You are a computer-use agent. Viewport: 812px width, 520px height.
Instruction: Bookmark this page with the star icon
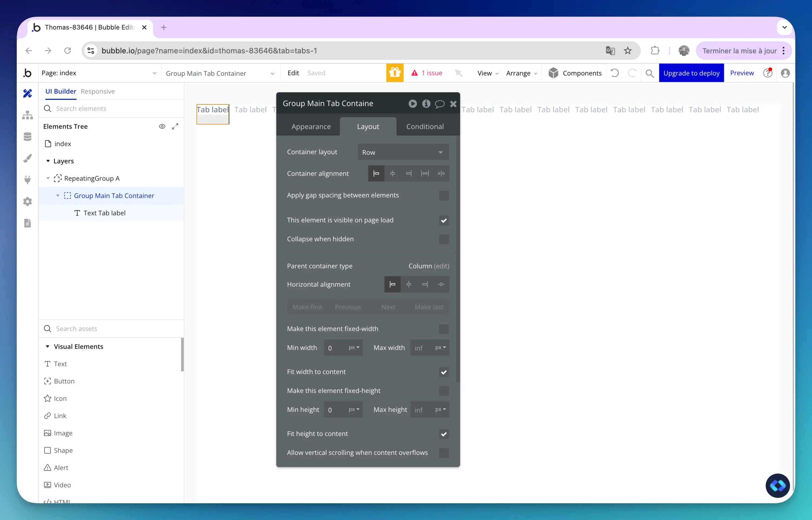point(628,51)
